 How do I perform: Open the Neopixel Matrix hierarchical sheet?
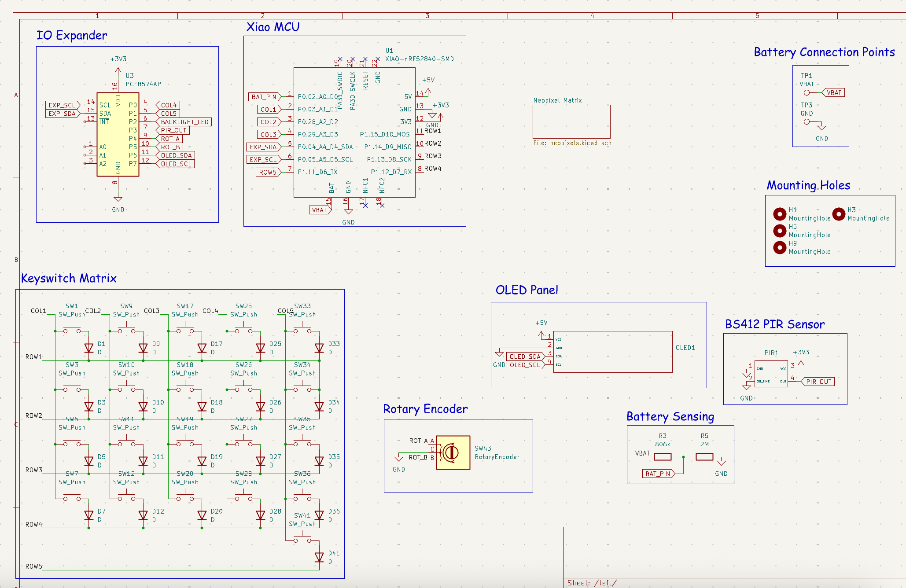[571, 121]
